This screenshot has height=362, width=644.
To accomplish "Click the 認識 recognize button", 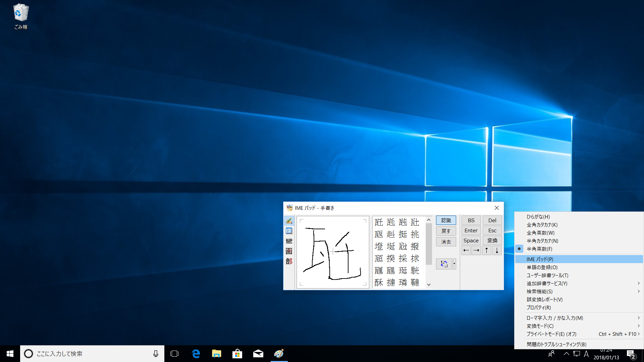I will click(446, 220).
